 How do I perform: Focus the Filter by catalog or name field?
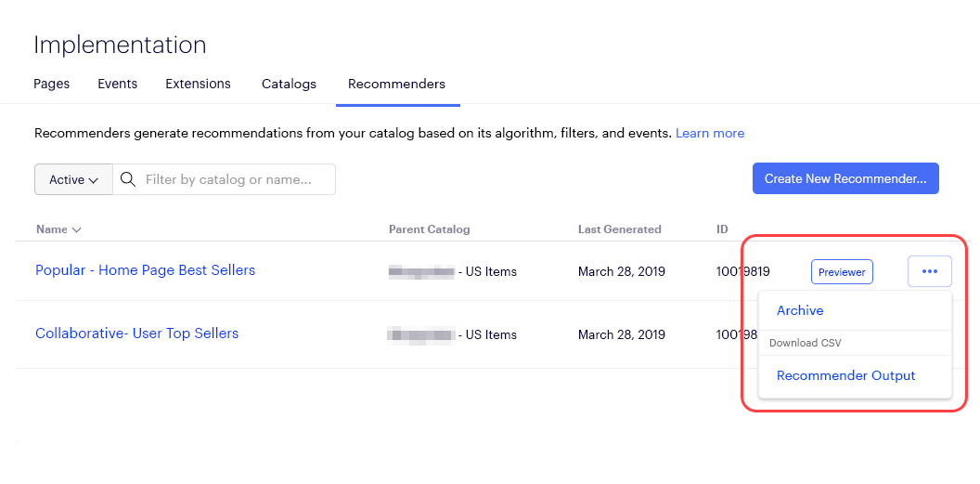click(224, 179)
